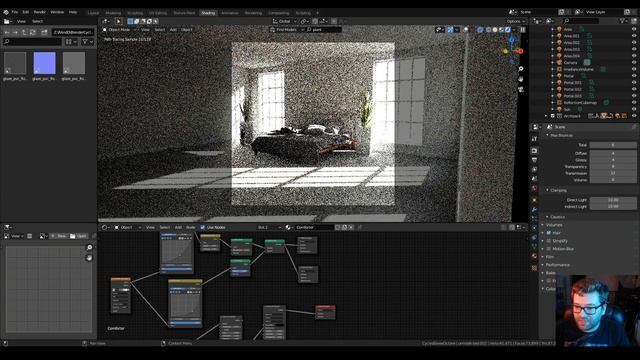Click the viewport pan hand gizmo
Viewport: 640px width, 360px height.
tap(521, 79)
